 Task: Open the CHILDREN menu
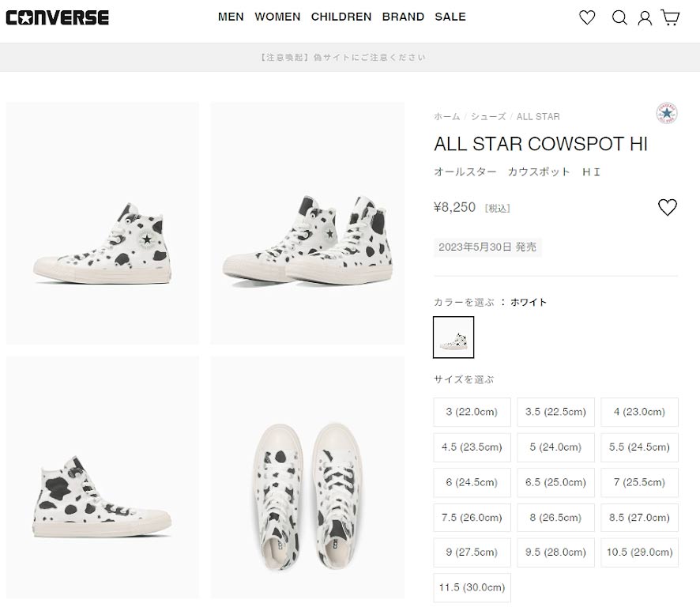click(341, 17)
